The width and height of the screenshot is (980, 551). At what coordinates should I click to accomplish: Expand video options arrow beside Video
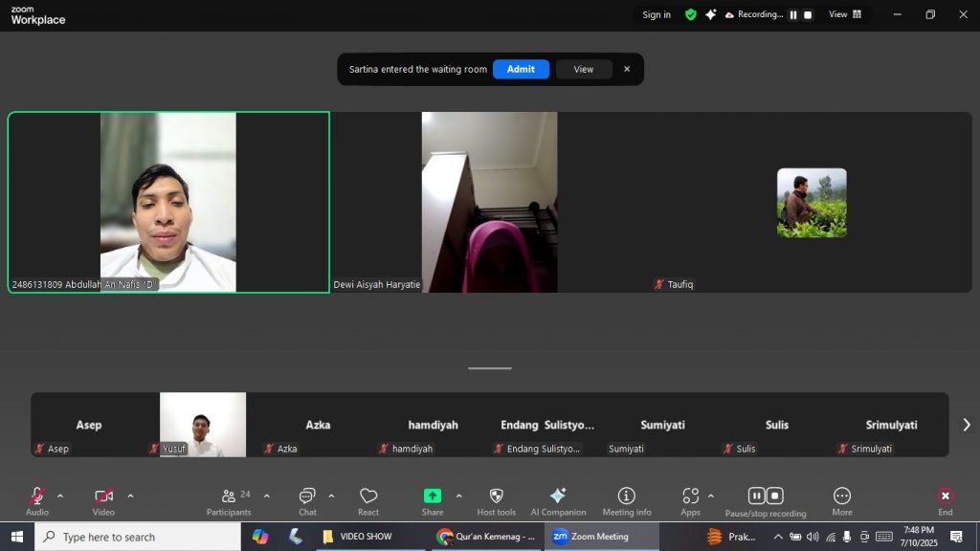point(130,496)
